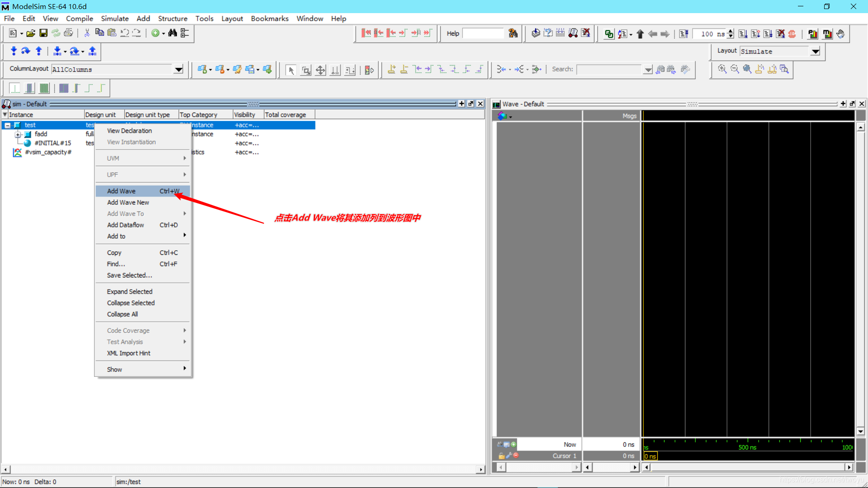
Task: Choose Save Selected... menu entry
Action: pos(143,275)
